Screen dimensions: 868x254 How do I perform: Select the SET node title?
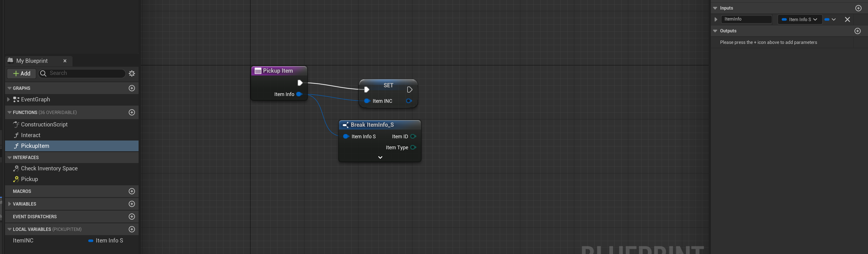[388, 85]
